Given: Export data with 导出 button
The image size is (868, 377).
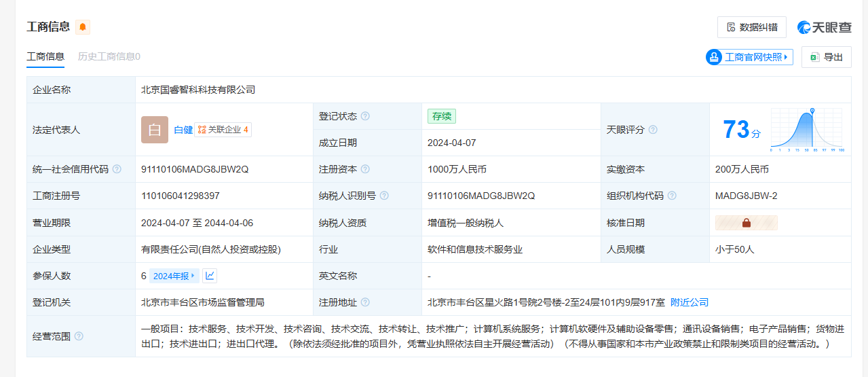Looking at the screenshot, I should click(826, 57).
